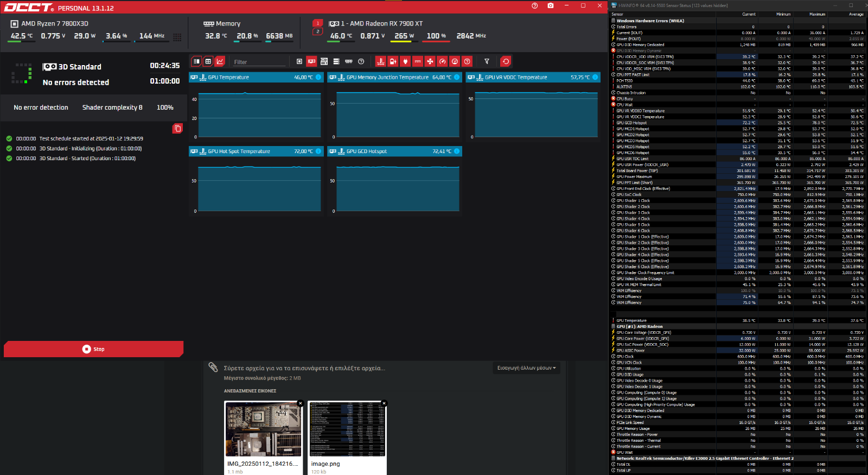This screenshot has width=868, height=475.
Task: Click info icon on GPU Temperature graph
Action: click(318, 77)
